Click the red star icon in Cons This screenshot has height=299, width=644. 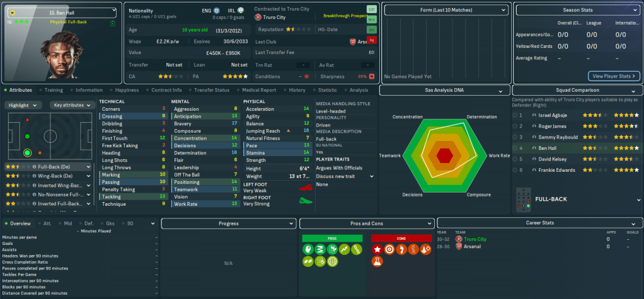(377, 250)
